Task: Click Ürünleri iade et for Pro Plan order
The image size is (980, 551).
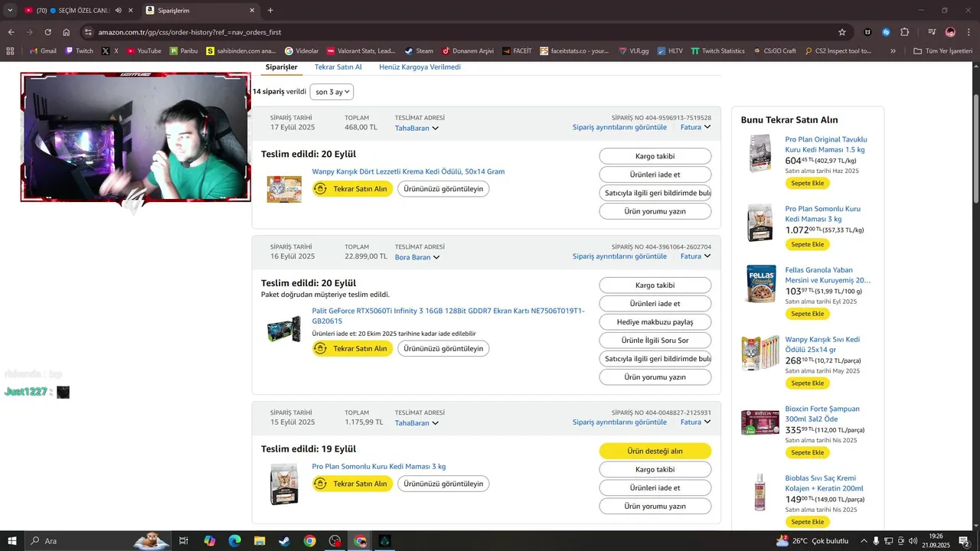Action: [x=655, y=487]
